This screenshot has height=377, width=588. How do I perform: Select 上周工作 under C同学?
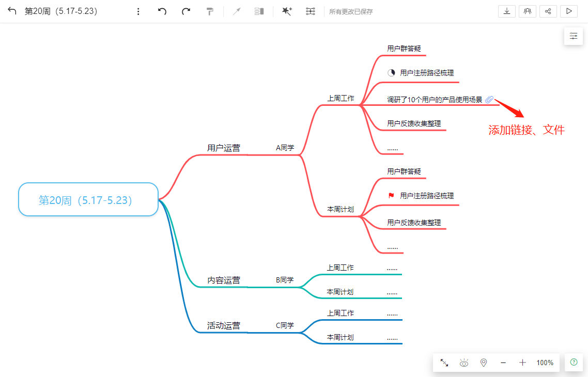pos(340,313)
